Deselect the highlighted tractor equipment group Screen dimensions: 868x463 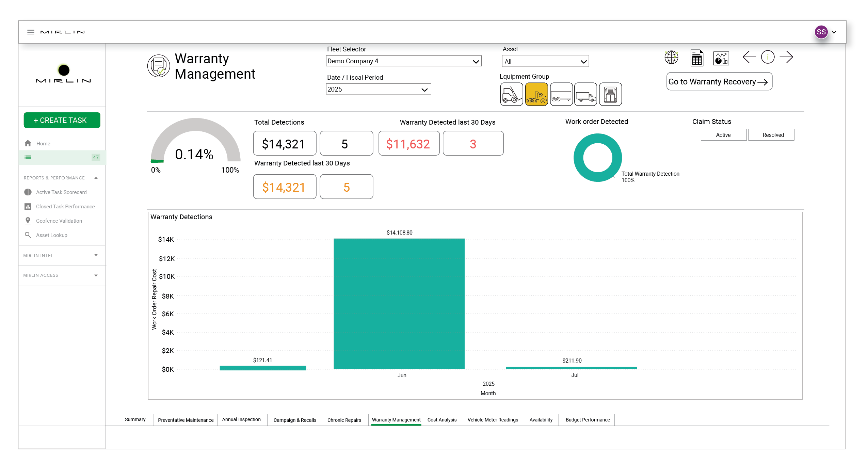(536, 94)
